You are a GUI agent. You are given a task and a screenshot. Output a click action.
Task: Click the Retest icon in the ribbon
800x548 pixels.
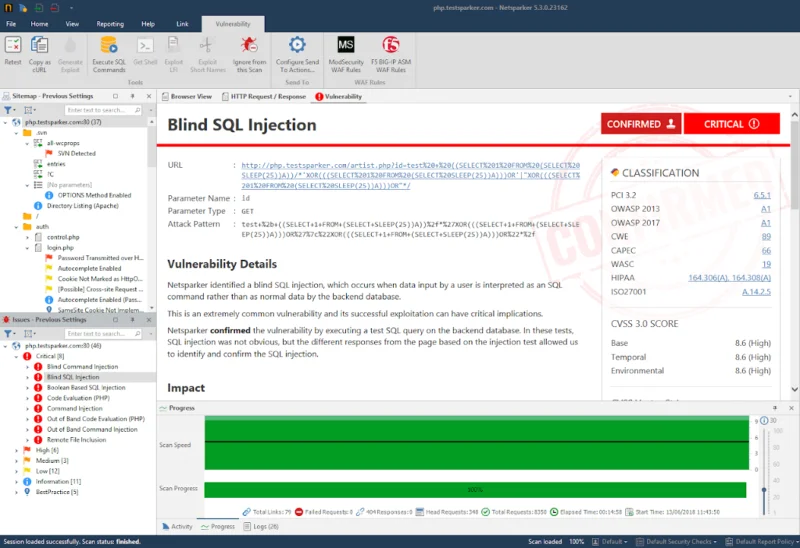[13, 45]
